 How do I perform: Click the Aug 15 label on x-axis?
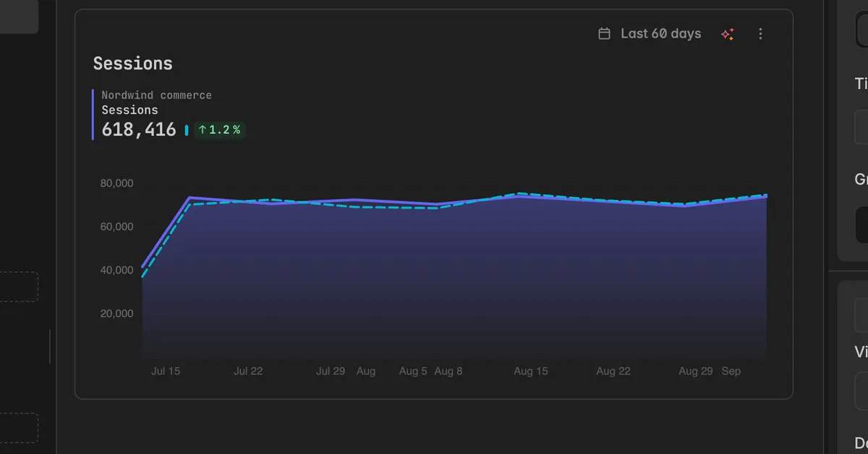click(531, 371)
